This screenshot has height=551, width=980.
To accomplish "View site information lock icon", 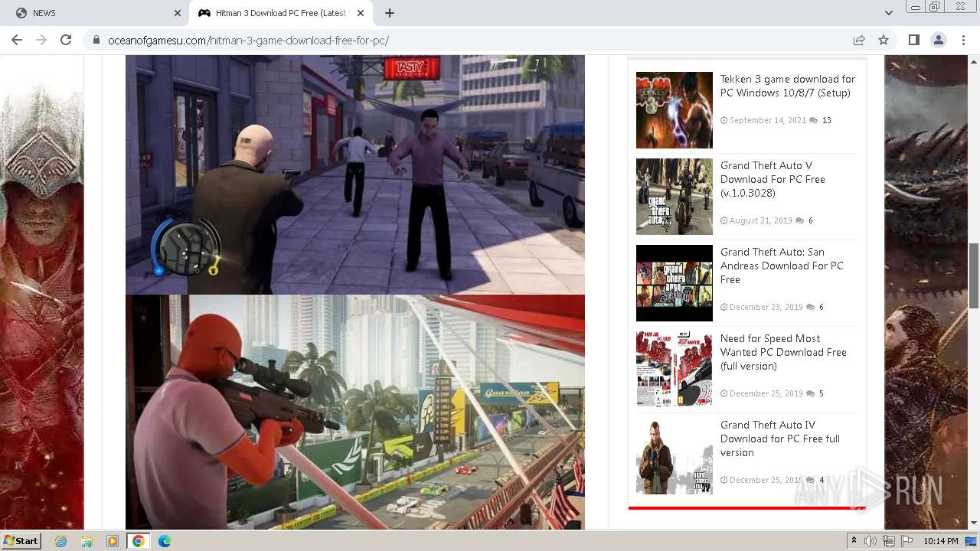I will click(x=96, y=41).
